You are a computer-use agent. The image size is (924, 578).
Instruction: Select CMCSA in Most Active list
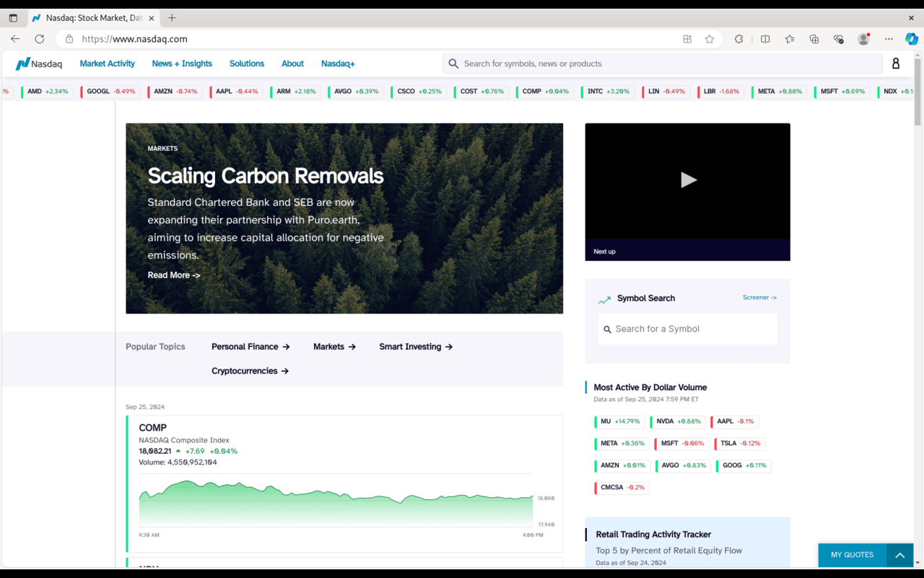[x=622, y=488]
